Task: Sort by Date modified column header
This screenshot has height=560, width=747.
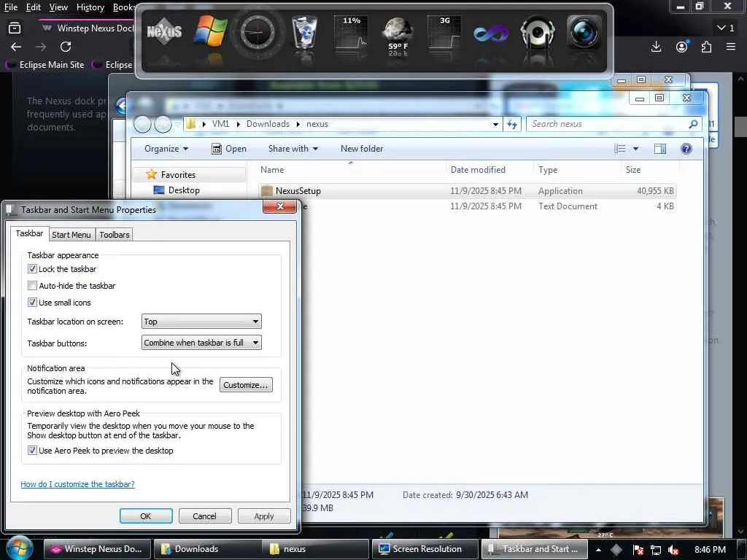Action: point(478,169)
